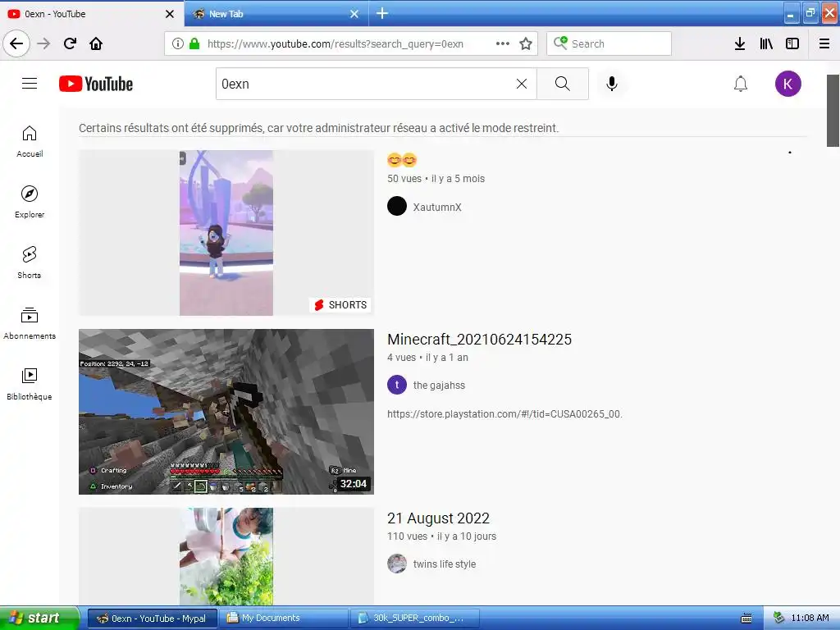
Task: Click the page vertical scrollbar thumb
Action: tap(833, 111)
